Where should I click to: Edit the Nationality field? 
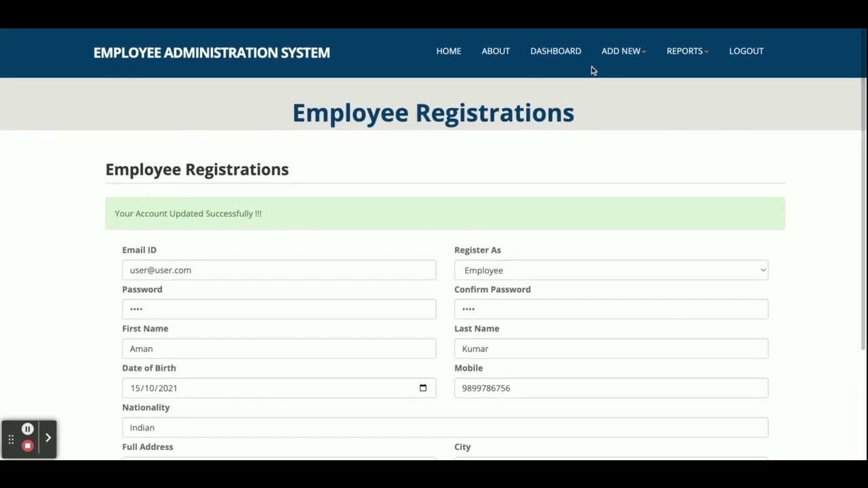tap(445, 427)
